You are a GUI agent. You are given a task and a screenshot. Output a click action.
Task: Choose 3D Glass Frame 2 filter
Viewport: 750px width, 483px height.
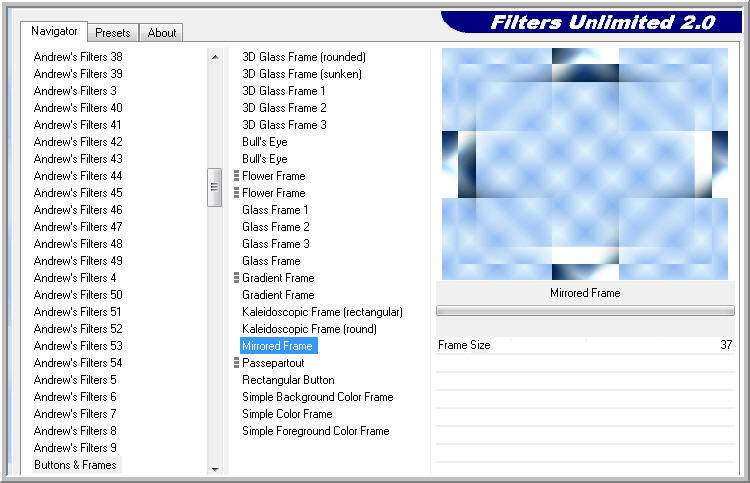(x=284, y=108)
